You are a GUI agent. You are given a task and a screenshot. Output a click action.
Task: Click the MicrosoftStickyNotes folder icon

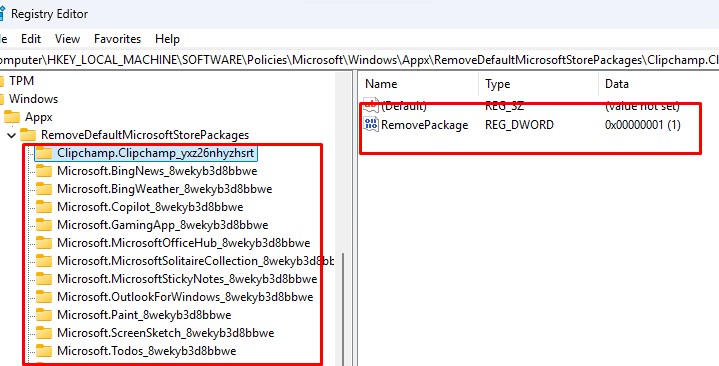click(44, 279)
